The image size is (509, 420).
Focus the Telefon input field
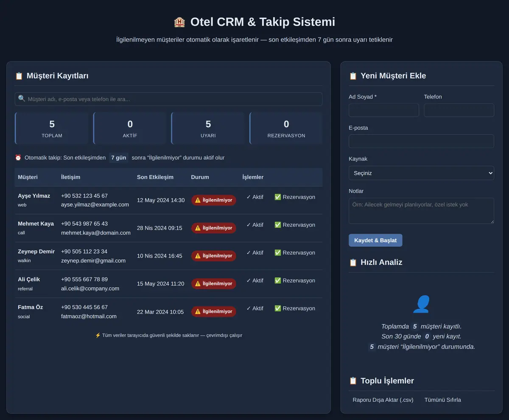[x=459, y=110]
